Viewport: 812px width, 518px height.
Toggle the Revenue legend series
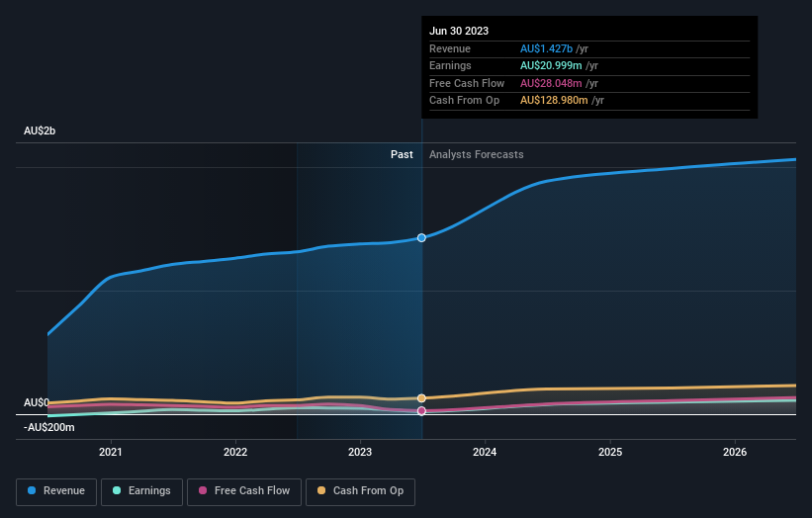56,491
